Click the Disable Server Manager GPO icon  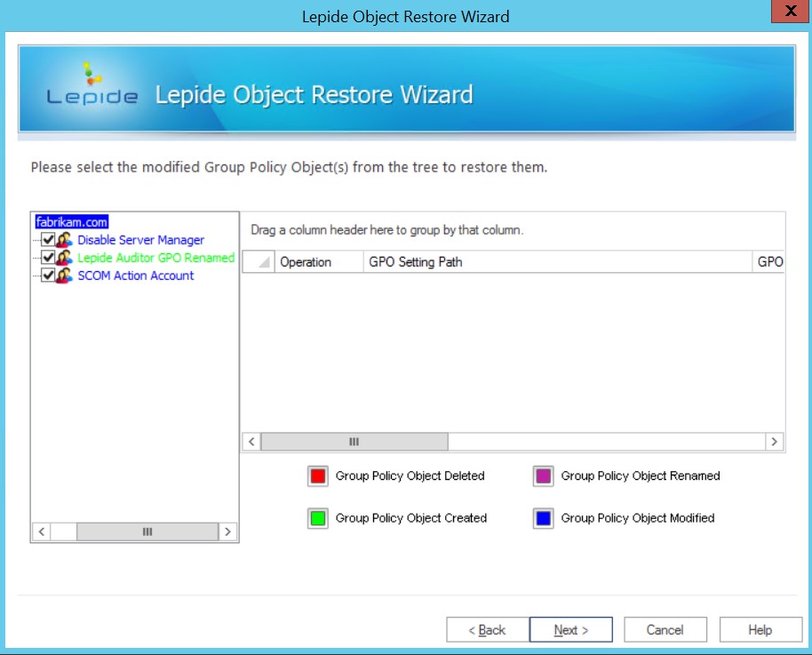tap(65, 240)
